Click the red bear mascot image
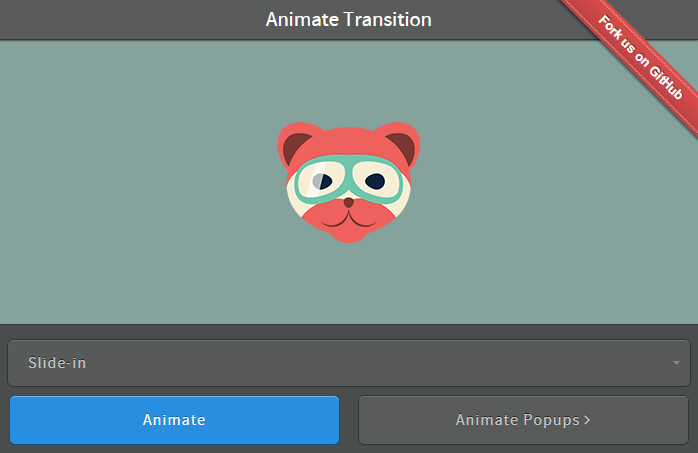The height and width of the screenshot is (453, 698). tap(349, 182)
